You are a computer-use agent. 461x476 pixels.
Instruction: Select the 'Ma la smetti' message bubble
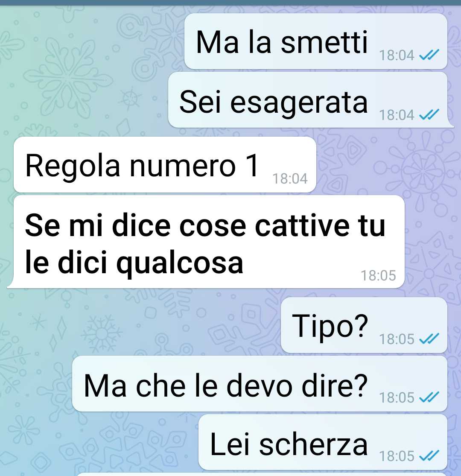315,41
